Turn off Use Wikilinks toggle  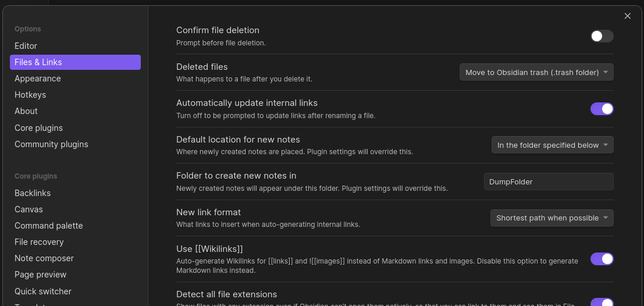pyautogui.click(x=602, y=259)
